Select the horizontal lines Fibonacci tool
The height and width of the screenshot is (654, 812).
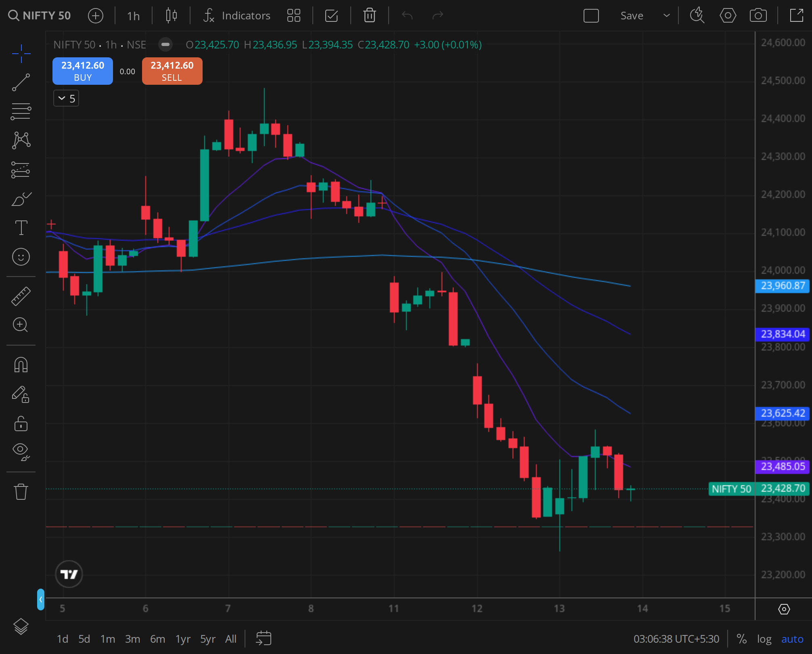(x=21, y=111)
